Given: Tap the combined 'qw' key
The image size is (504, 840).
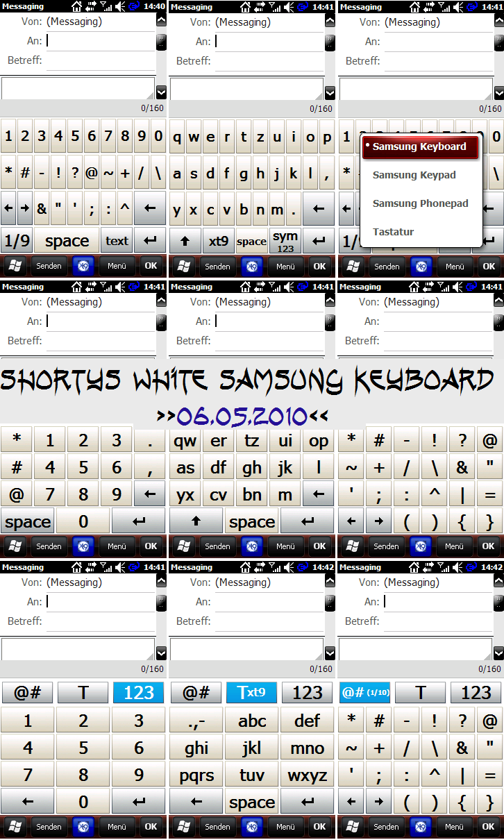Looking at the screenshot, I should (x=185, y=440).
